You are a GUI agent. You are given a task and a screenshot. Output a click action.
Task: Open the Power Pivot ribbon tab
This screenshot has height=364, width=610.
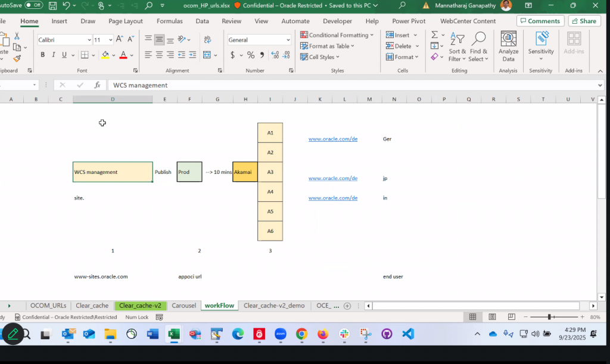click(409, 21)
